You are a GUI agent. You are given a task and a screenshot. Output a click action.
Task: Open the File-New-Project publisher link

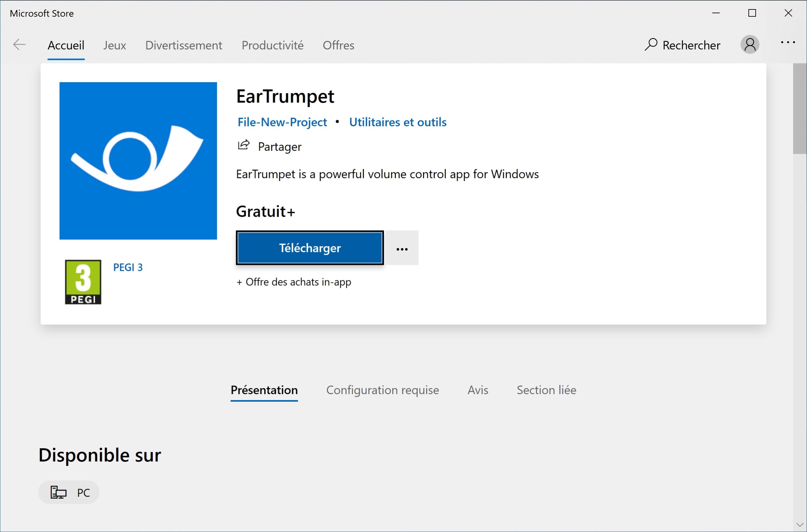click(282, 122)
